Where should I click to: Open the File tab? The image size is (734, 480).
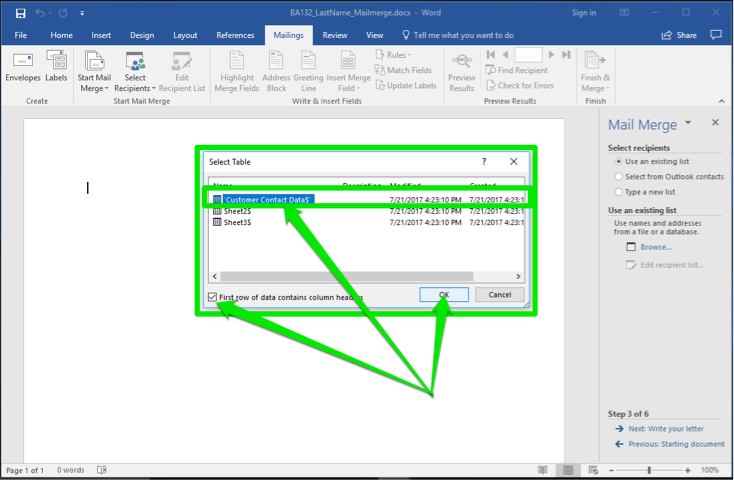pyautogui.click(x=21, y=35)
